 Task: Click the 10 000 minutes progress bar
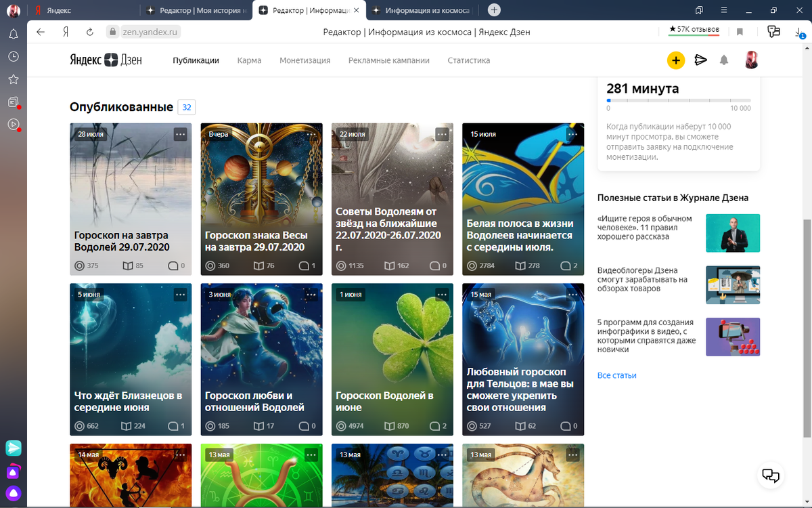click(x=679, y=100)
